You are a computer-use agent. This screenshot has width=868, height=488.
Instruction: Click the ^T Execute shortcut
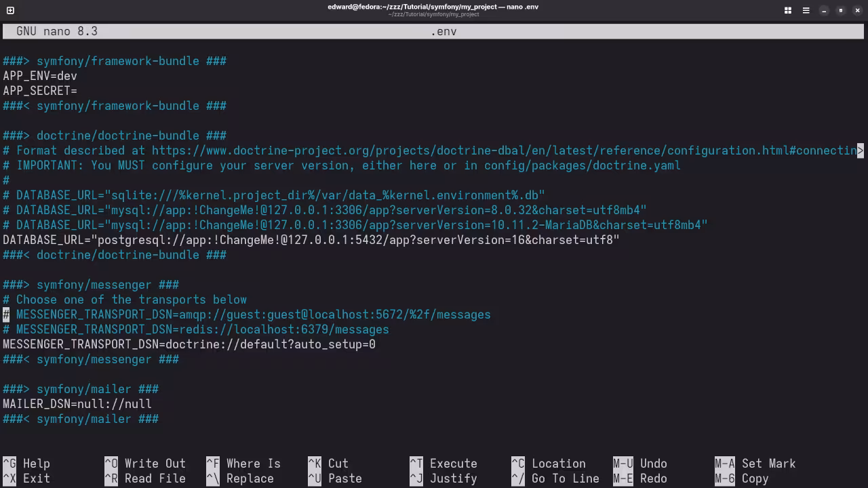pyautogui.click(x=443, y=464)
